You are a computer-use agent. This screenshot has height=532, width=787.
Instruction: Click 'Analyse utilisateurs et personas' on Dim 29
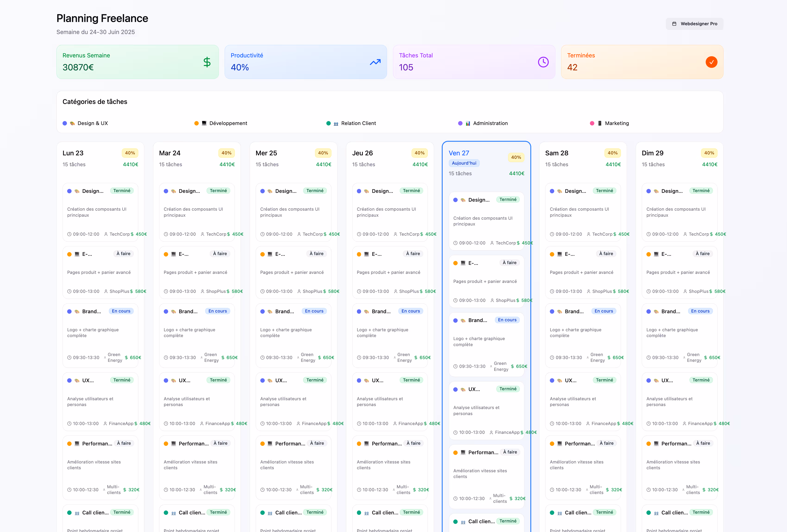669,402
